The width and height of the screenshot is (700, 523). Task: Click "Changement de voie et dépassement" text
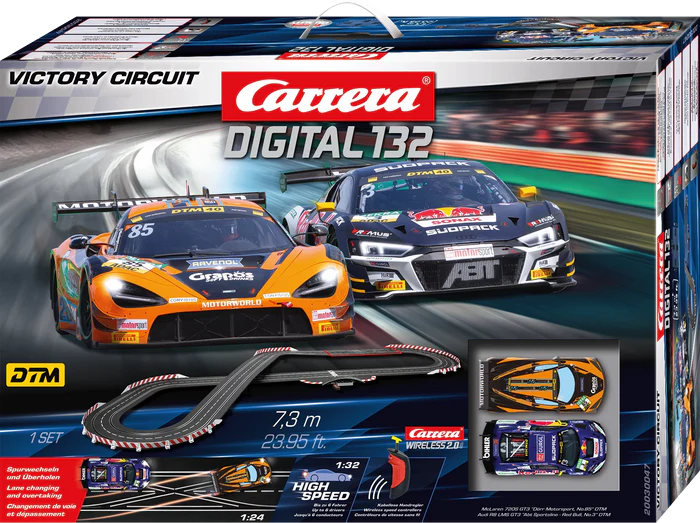(41, 511)
